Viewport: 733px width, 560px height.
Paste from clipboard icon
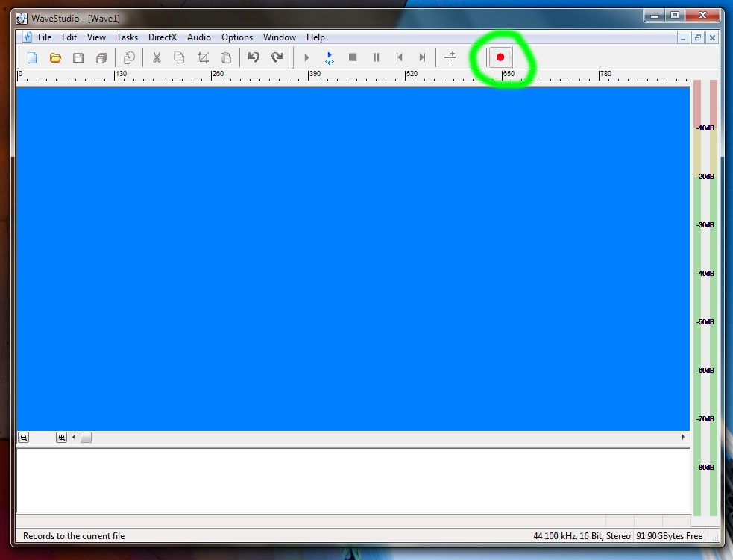226,57
